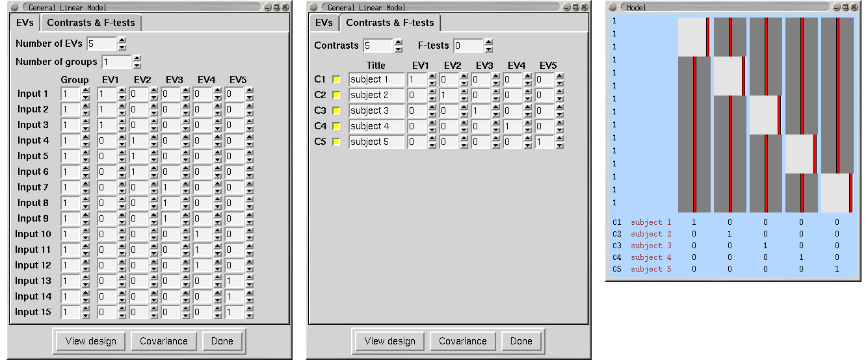Decrease Number of groups with down arrow
868x360 pixels.
[137, 66]
